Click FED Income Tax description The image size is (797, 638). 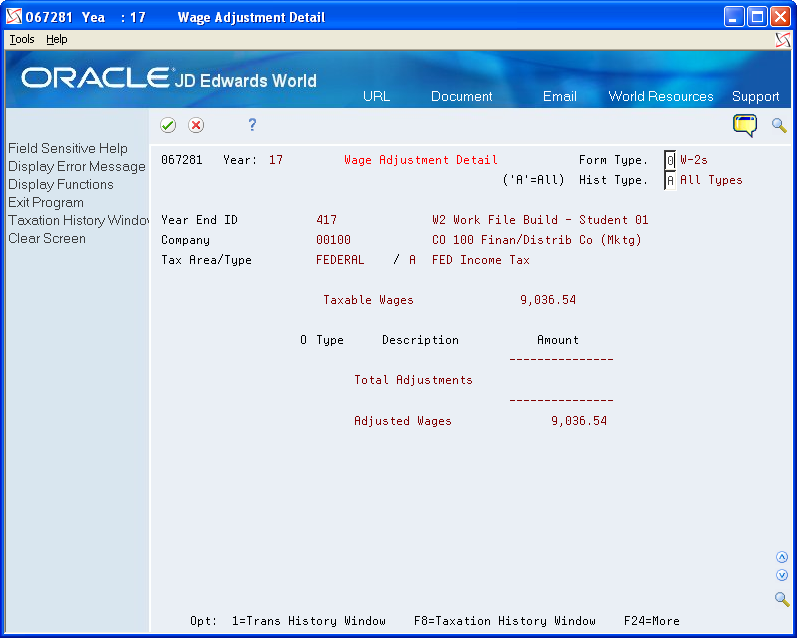(x=480, y=260)
